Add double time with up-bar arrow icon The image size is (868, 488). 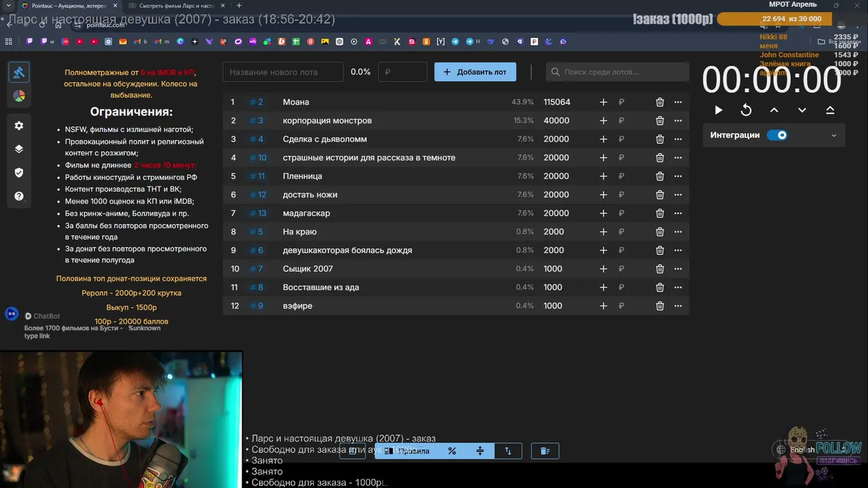point(830,110)
